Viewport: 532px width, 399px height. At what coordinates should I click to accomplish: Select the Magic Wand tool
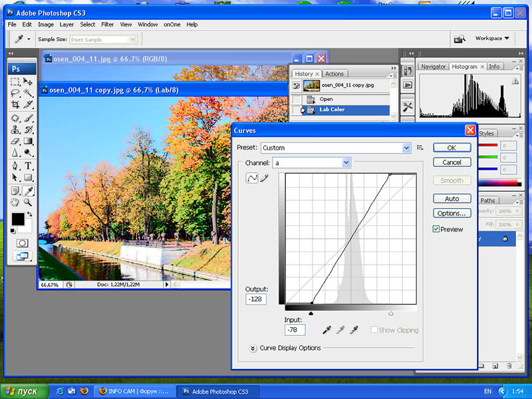[x=28, y=93]
